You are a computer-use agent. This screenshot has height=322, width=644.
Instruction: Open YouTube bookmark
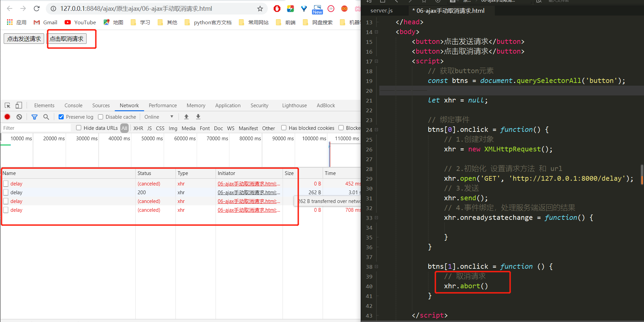pos(80,22)
